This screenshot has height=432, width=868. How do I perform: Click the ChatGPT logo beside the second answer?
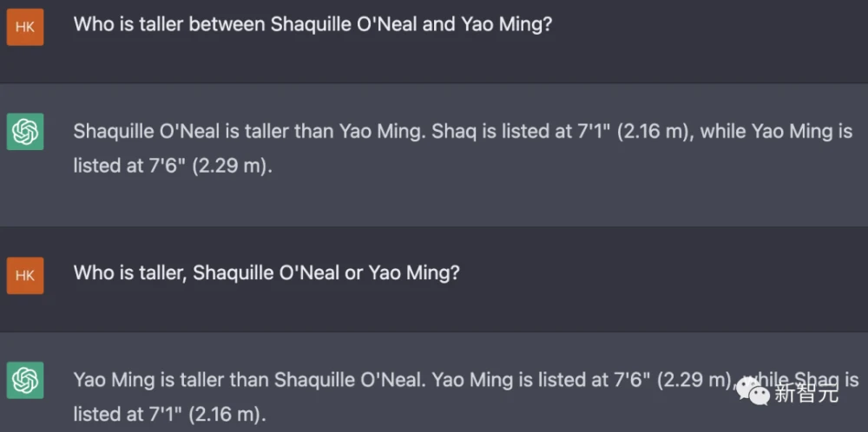(24, 381)
